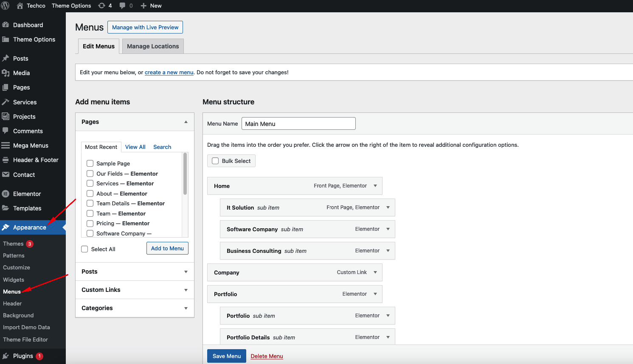Tick the Select All checkbox

(x=84, y=249)
